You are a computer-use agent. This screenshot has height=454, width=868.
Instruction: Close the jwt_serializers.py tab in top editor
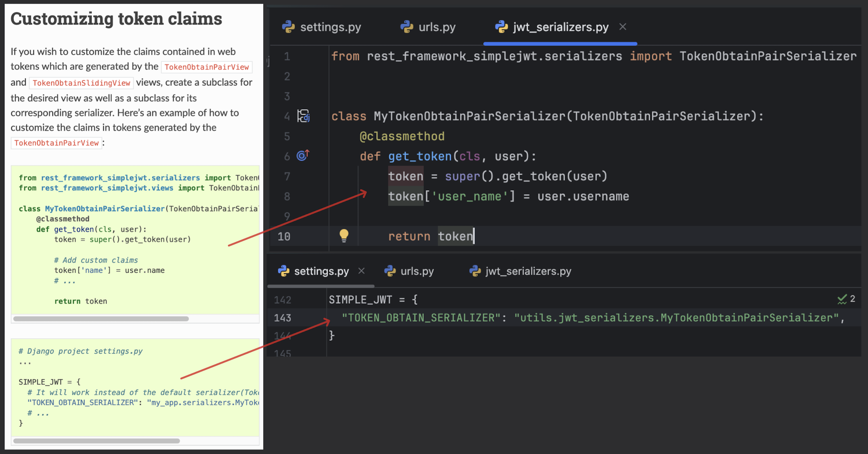pos(623,27)
